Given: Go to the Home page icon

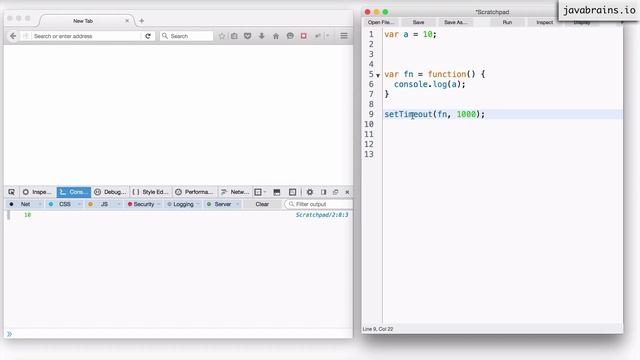Looking at the screenshot, I should (x=276, y=36).
